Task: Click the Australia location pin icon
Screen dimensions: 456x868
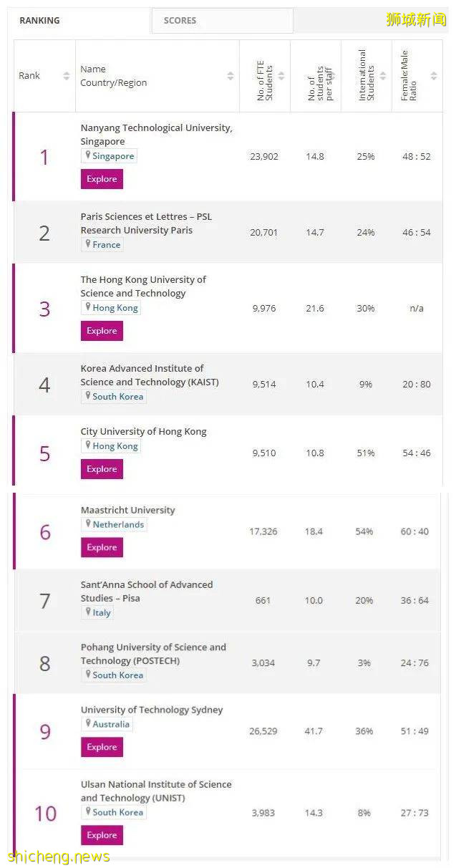Action: [x=90, y=724]
